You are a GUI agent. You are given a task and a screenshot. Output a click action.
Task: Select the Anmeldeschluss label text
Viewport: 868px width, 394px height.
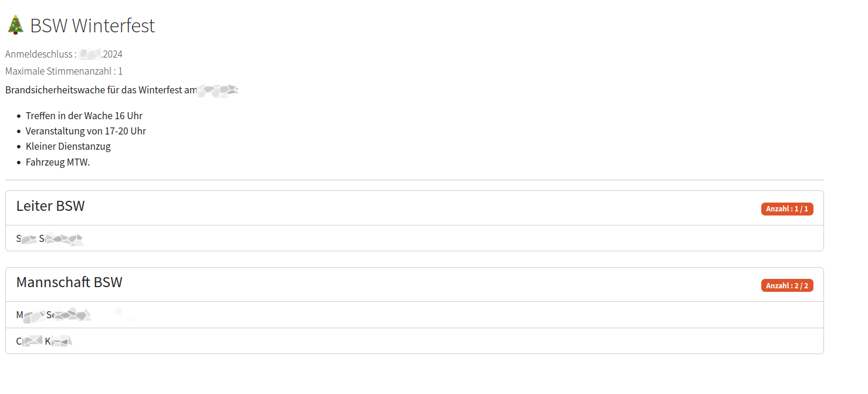point(39,54)
